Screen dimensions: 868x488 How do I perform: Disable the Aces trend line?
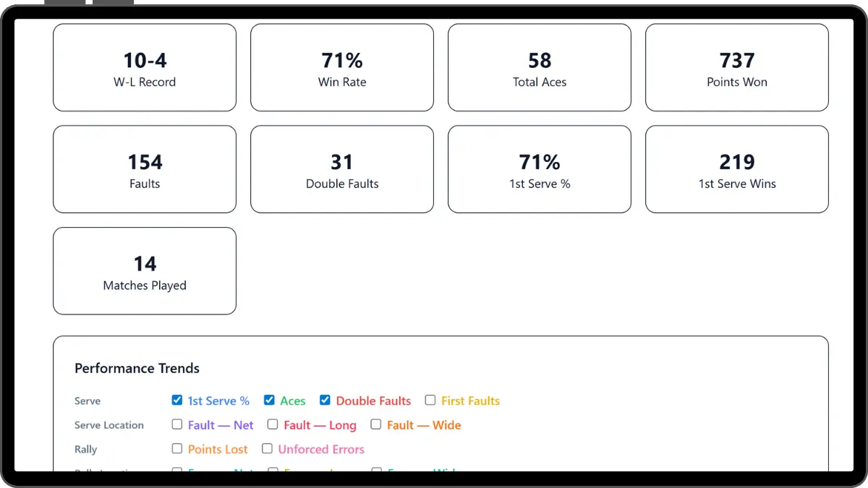click(x=268, y=400)
